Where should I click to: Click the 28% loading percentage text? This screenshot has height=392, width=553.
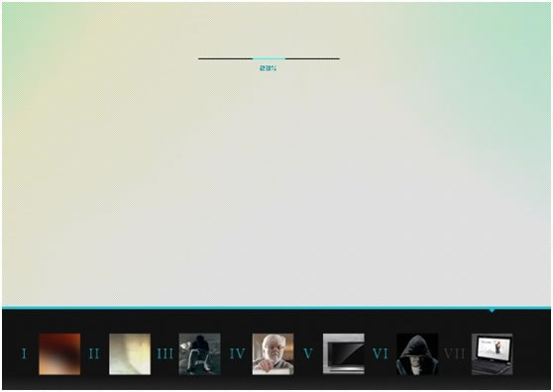pos(268,68)
